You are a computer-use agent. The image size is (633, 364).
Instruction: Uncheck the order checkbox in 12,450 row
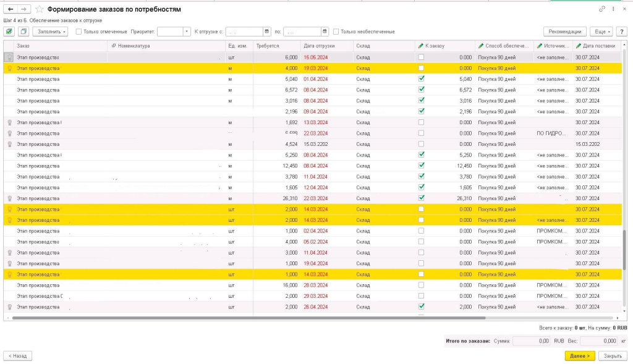[421, 166]
